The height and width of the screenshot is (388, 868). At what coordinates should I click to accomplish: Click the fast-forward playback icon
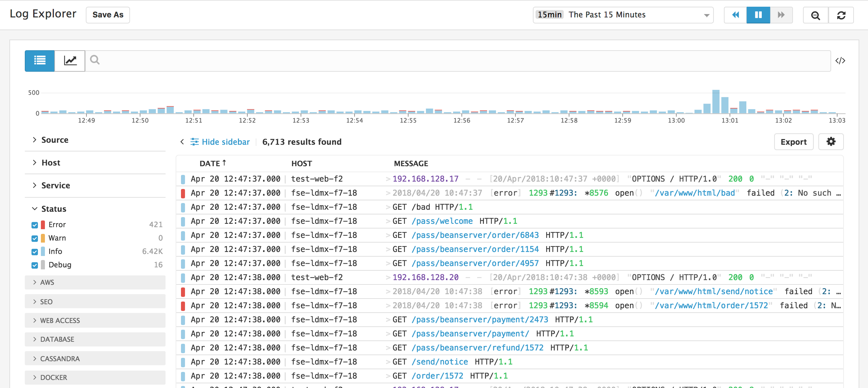(x=781, y=15)
